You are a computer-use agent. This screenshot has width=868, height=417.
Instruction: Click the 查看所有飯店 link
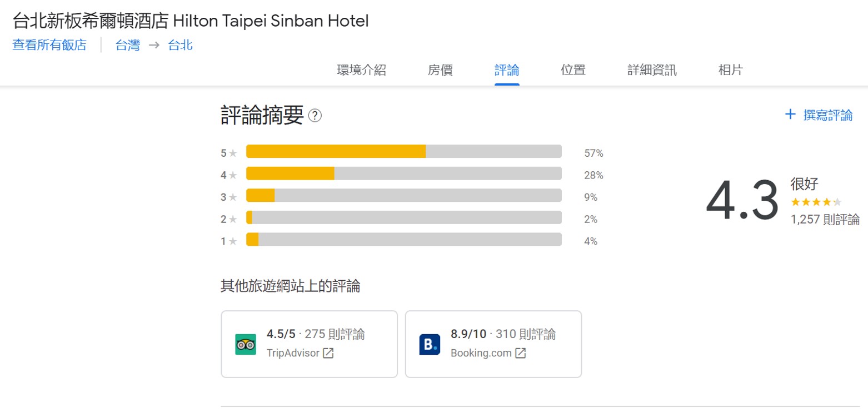pyautogui.click(x=49, y=45)
